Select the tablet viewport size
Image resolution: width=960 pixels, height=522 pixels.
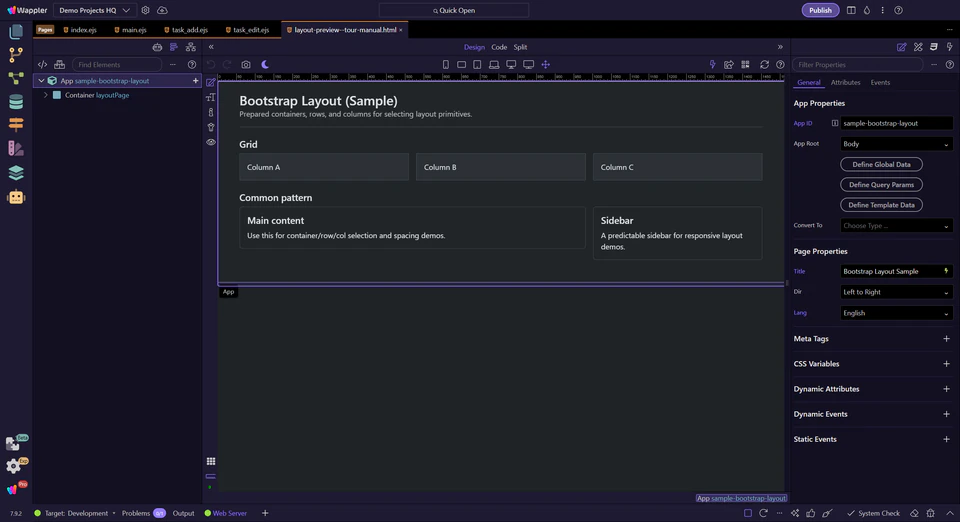pos(478,64)
